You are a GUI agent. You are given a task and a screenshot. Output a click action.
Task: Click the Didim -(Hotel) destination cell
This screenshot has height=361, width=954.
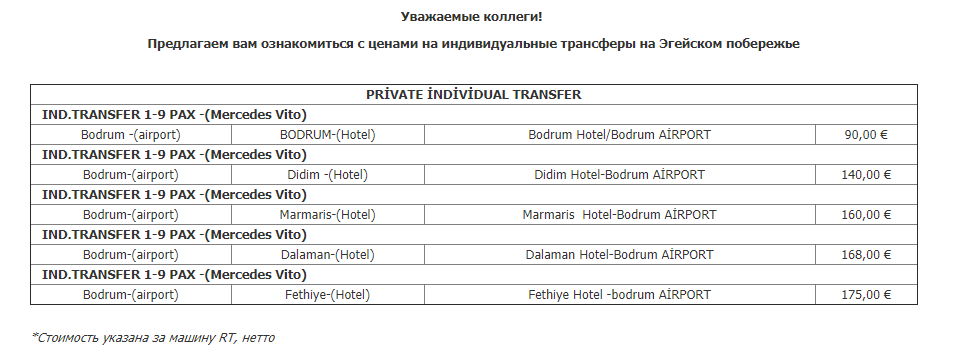[x=327, y=175]
